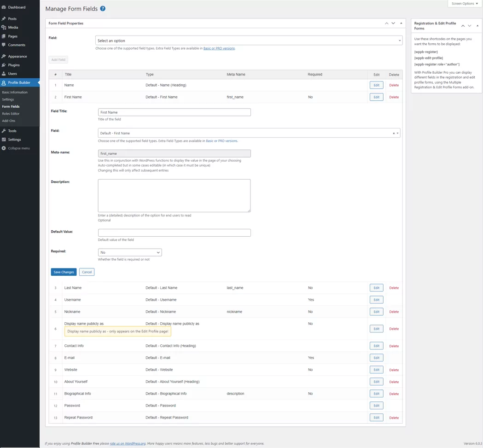Open the Roles Editor submenu item
This screenshot has height=448, width=483.
[11, 114]
